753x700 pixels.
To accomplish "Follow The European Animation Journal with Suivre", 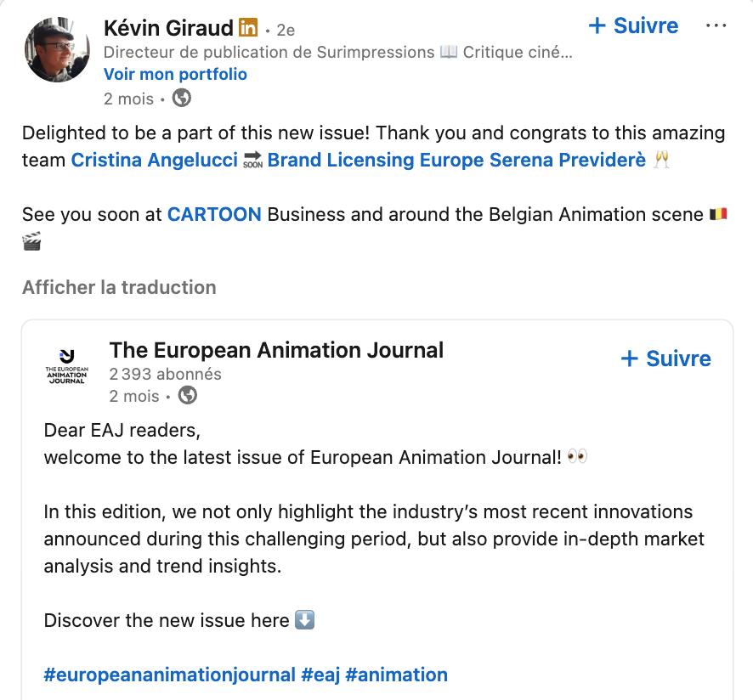I will pyautogui.click(x=665, y=358).
